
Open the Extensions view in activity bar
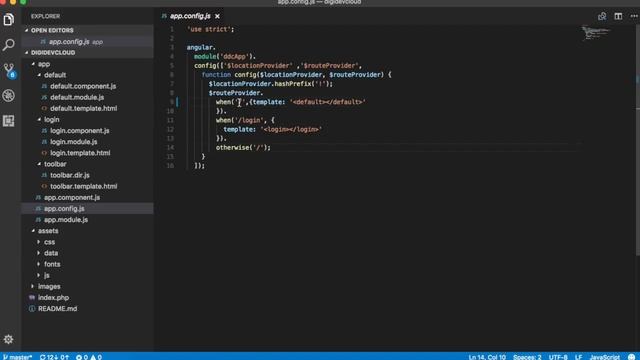coord(9,121)
